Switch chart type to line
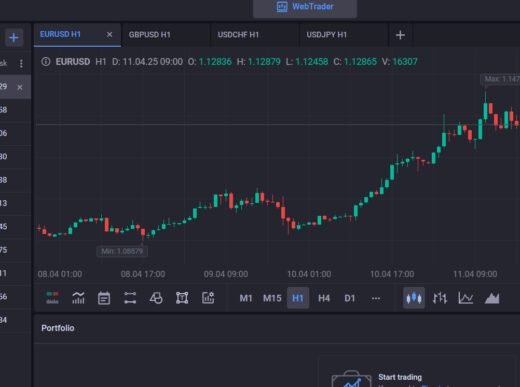 point(466,298)
